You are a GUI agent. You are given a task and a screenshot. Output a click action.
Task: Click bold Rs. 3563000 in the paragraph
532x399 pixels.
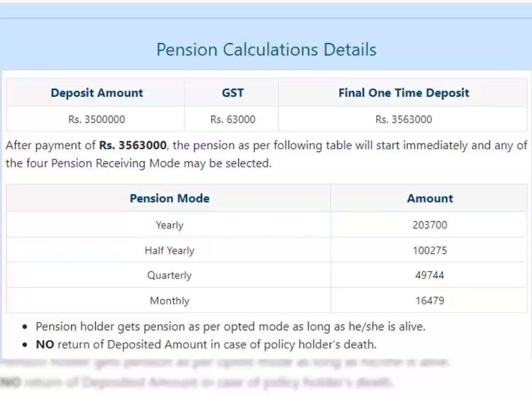[x=133, y=145]
